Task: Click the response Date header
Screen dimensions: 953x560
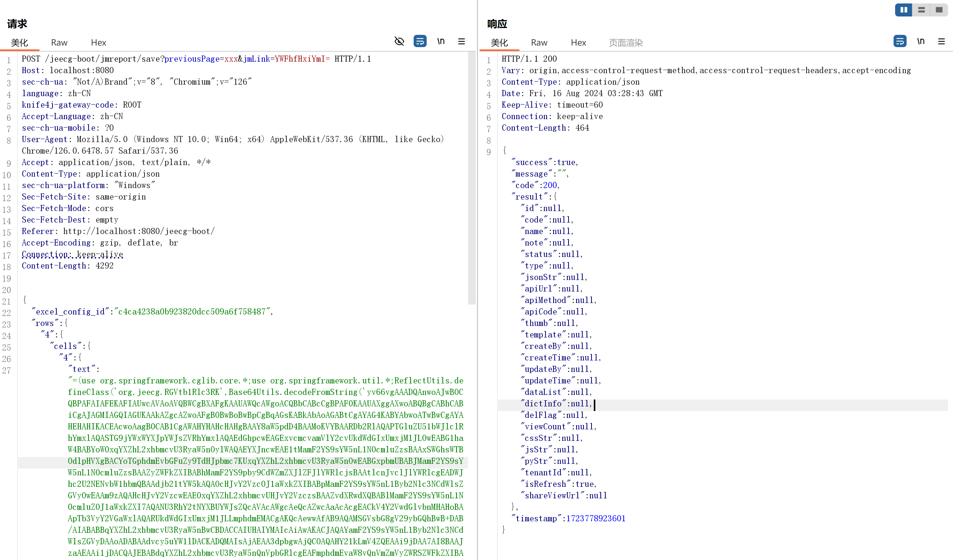Action: point(582,93)
